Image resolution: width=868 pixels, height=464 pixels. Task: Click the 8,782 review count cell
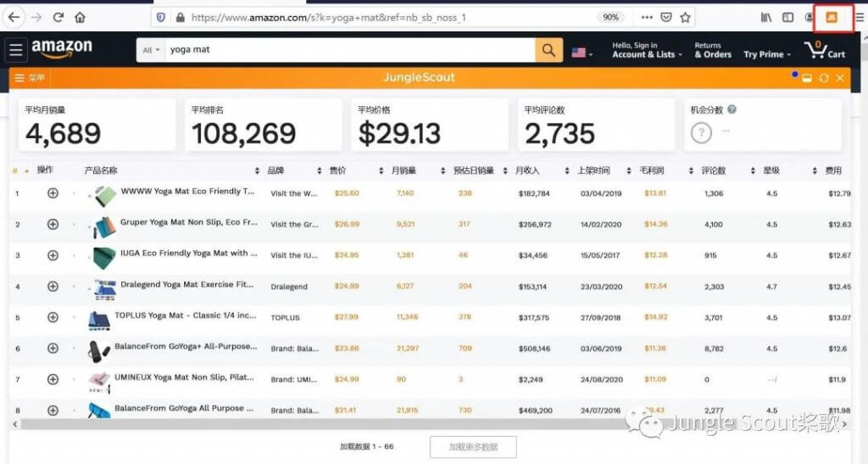714,349
